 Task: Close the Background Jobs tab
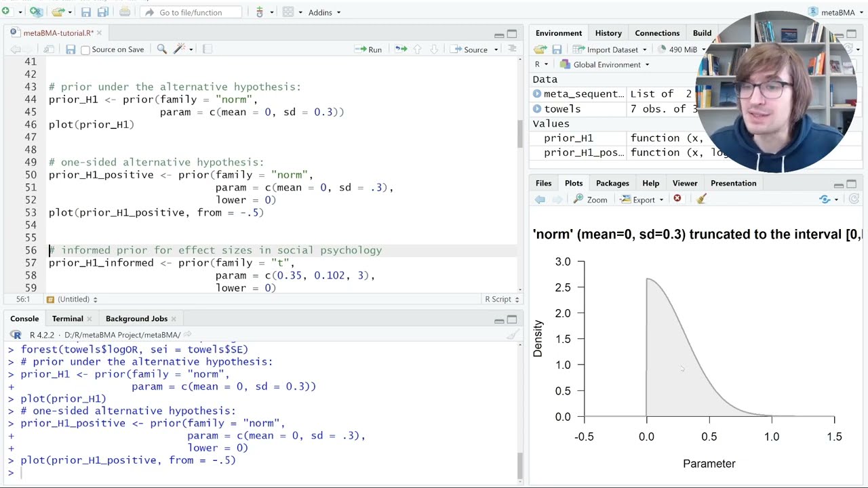(174, 319)
